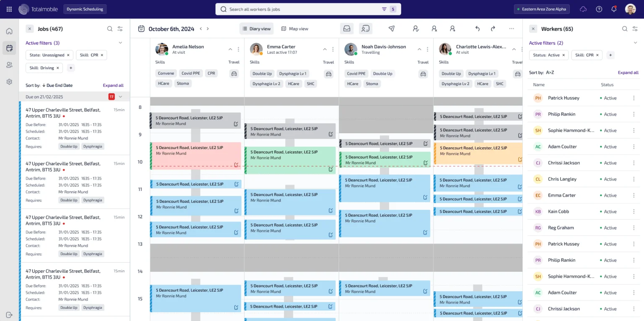Click the paper plane send icon
The width and height of the screenshot is (644, 321).
point(391,29)
